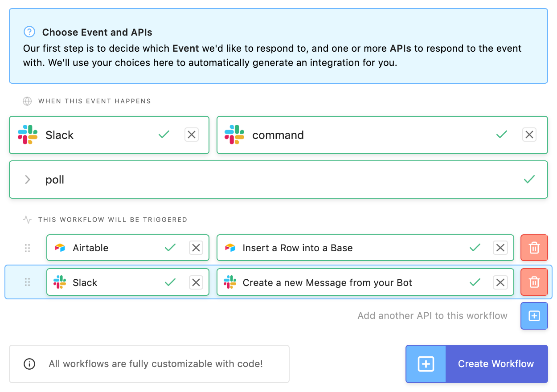Viewport: 557px width, 392px height.
Task: Click the info icon in customizable note
Action: point(29,364)
